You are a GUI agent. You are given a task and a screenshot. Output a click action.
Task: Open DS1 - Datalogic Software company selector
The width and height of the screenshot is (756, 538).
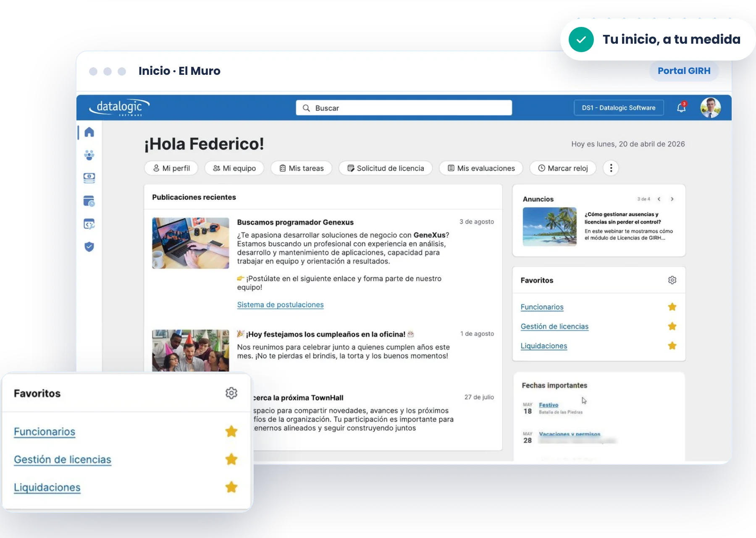619,108
